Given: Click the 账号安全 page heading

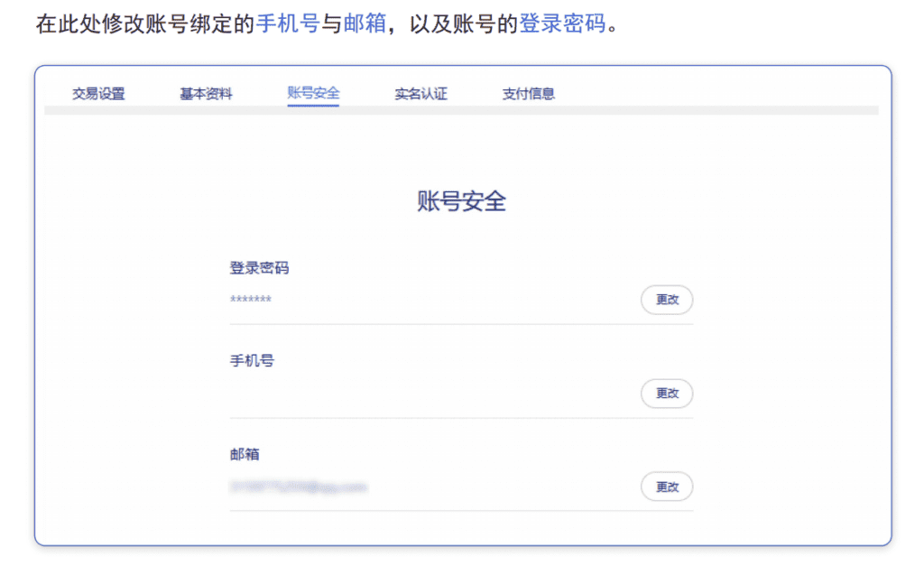Looking at the screenshot, I should coord(461,201).
